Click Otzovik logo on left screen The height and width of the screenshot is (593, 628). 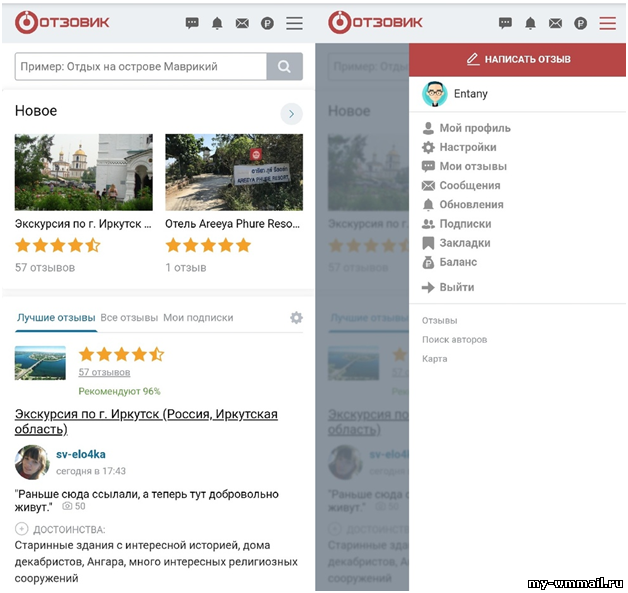click(62, 22)
